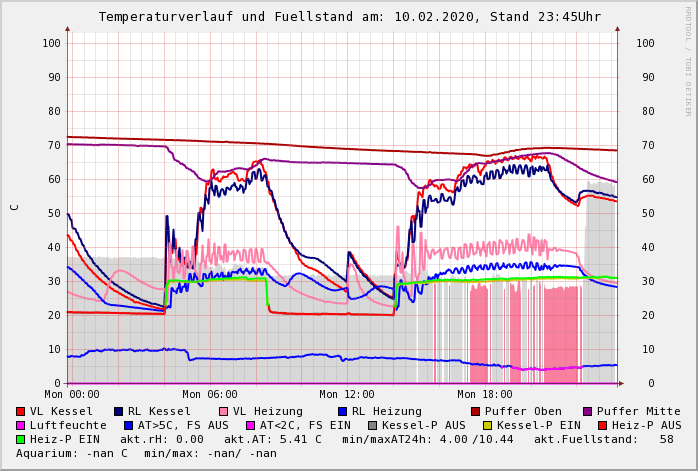The width and height of the screenshot is (698, 471).
Task: Click the green Heiz-P EIN legend swatch
Action: pyautogui.click(x=21, y=439)
